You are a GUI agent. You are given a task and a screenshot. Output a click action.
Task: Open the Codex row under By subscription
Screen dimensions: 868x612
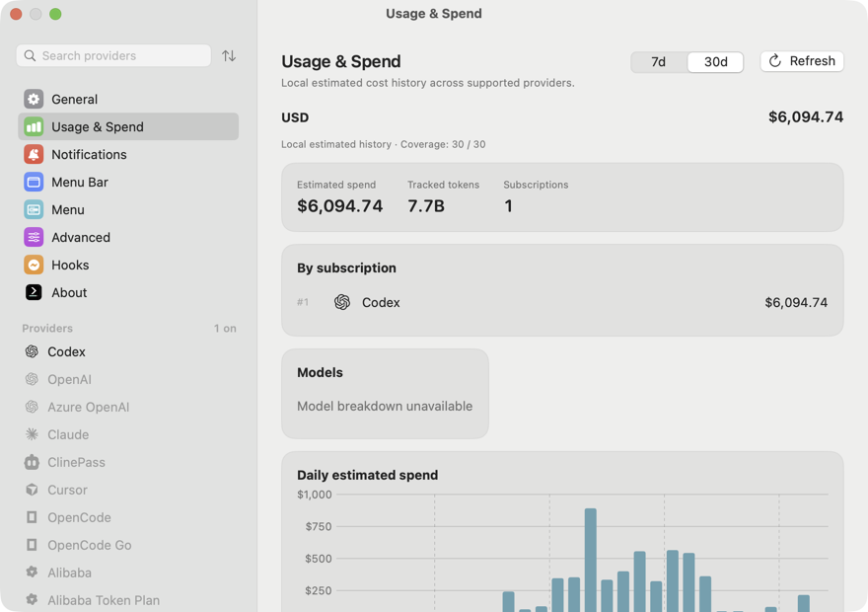click(x=562, y=302)
